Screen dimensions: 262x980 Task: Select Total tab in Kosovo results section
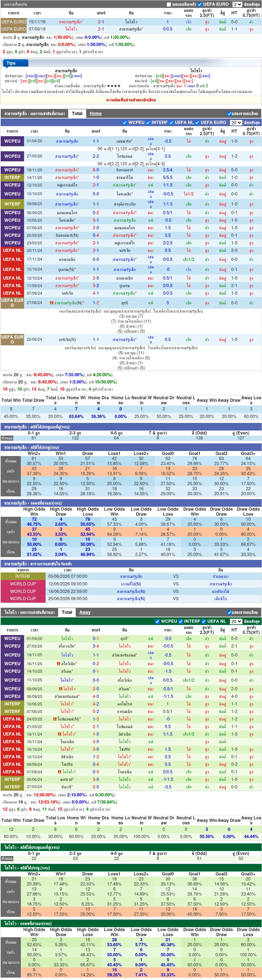(x=67, y=612)
